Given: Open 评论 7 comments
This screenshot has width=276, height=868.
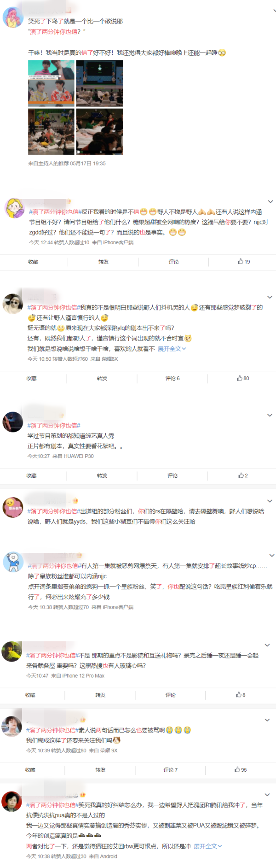Looking at the screenshot, I should pos(170,770).
